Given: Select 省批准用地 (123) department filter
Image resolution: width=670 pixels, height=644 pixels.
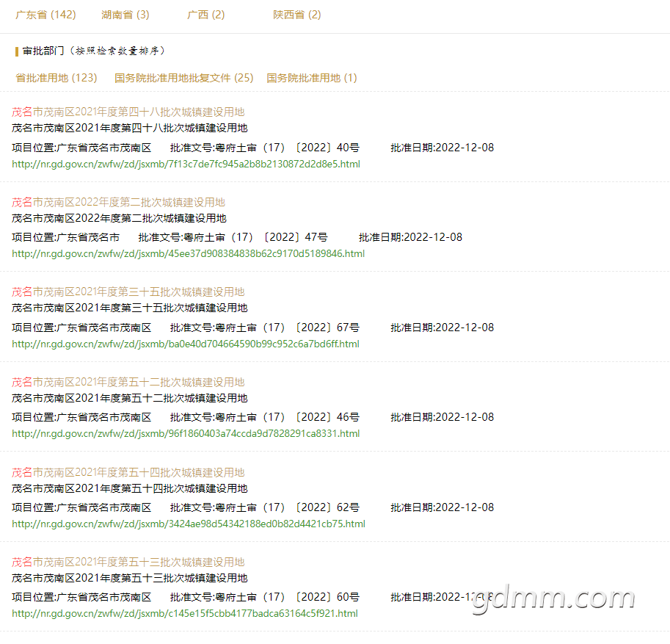Looking at the screenshot, I should pyautogui.click(x=57, y=78).
